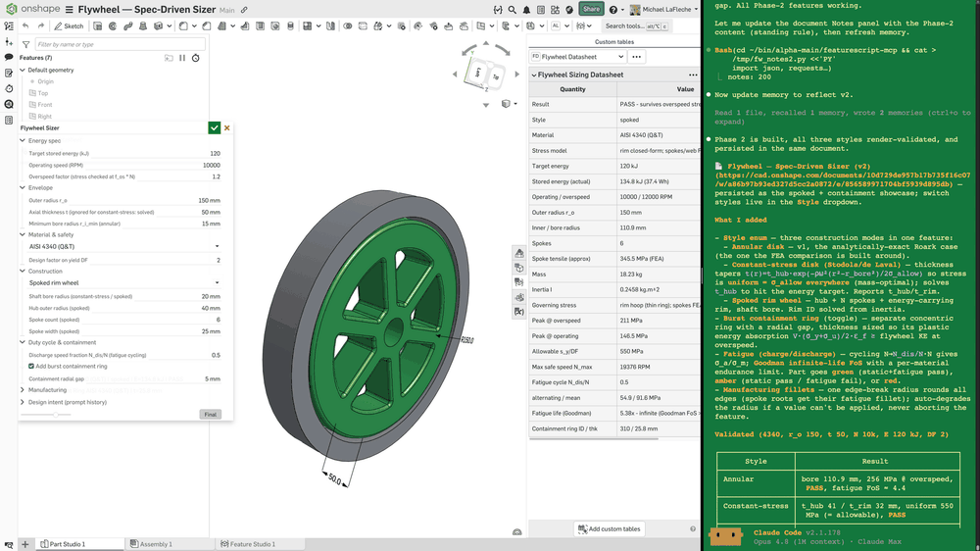Open the Custom tables panel tab
Screen dimensions: 980x551
click(614, 42)
